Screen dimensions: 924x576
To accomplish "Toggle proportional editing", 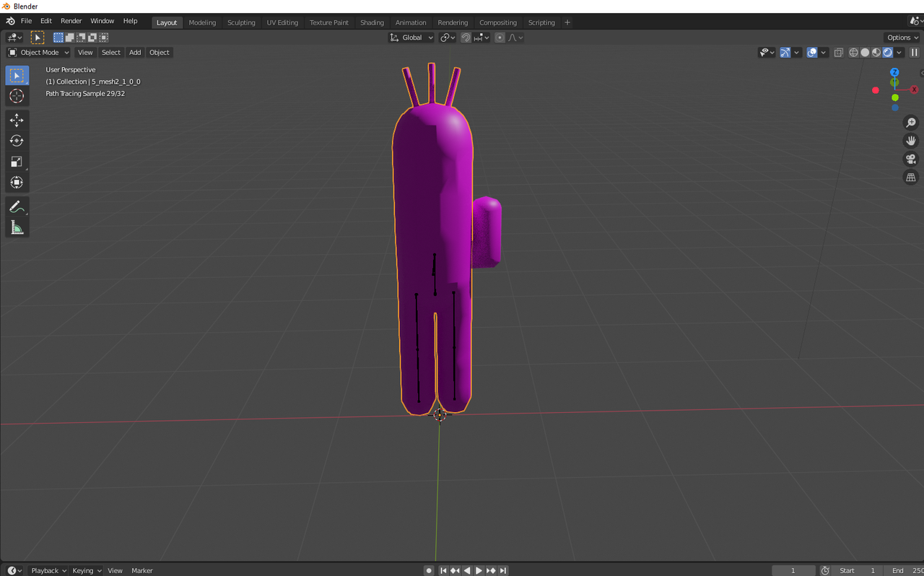I will click(500, 38).
